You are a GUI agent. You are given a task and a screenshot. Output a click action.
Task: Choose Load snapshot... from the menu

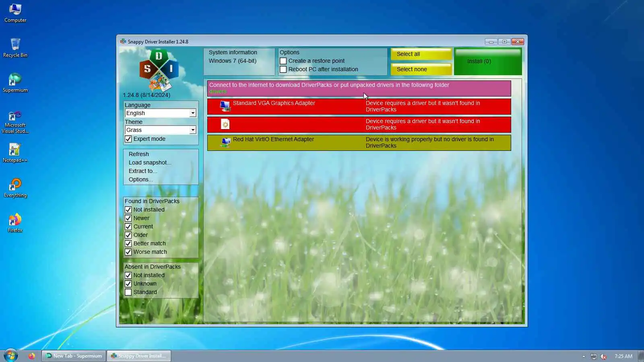pos(150,163)
